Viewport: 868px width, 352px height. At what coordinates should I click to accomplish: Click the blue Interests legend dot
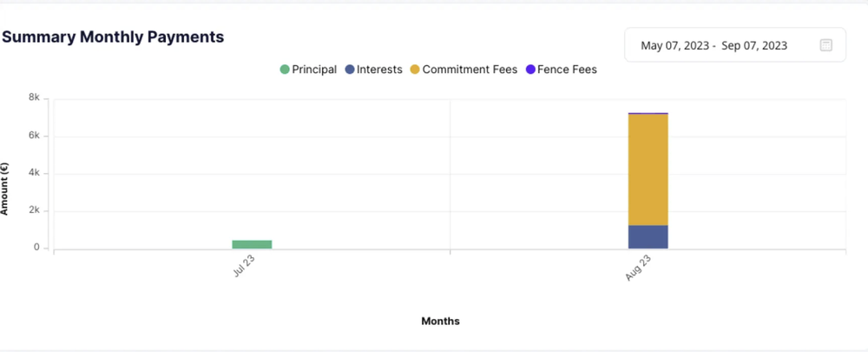pyautogui.click(x=349, y=70)
